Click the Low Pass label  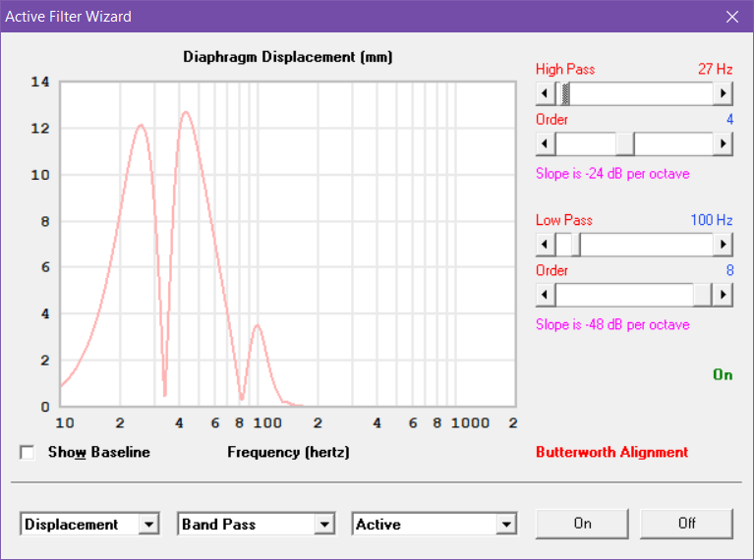[x=564, y=220]
